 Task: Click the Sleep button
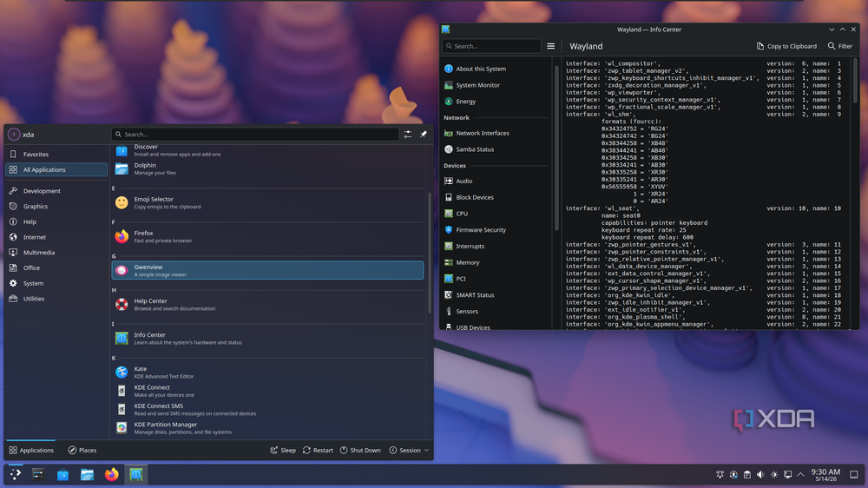pyautogui.click(x=283, y=451)
